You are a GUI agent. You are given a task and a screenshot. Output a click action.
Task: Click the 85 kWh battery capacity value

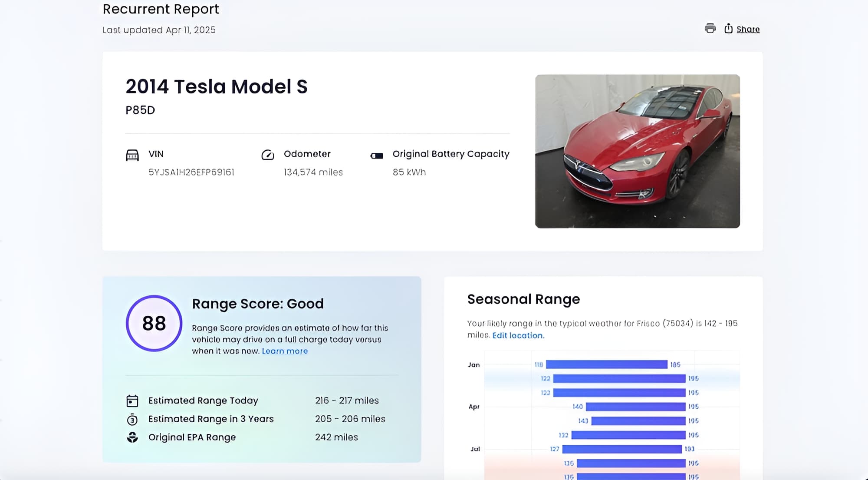[x=409, y=172]
